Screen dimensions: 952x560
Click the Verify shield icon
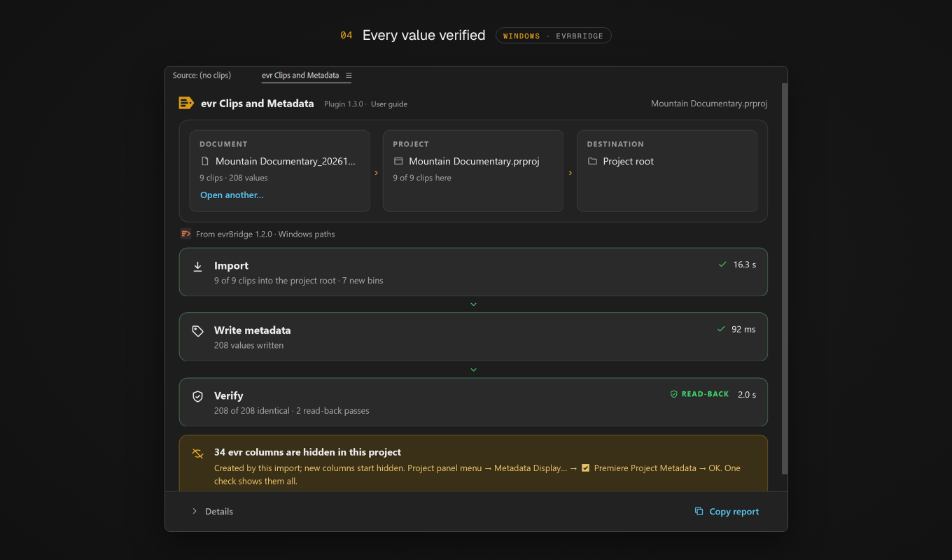pyautogui.click(x=198, y=396)
